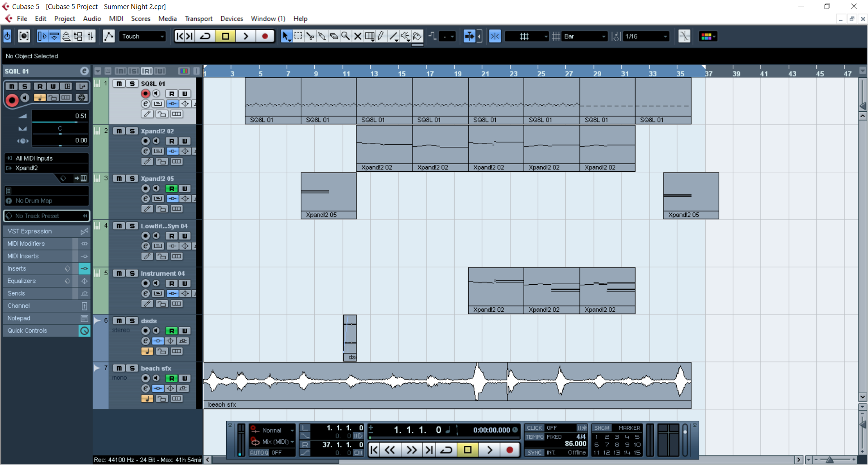The image size is (868, 465).
Task: Expand the MIDI Modifiers inspector section
Action: pos(47,244)
